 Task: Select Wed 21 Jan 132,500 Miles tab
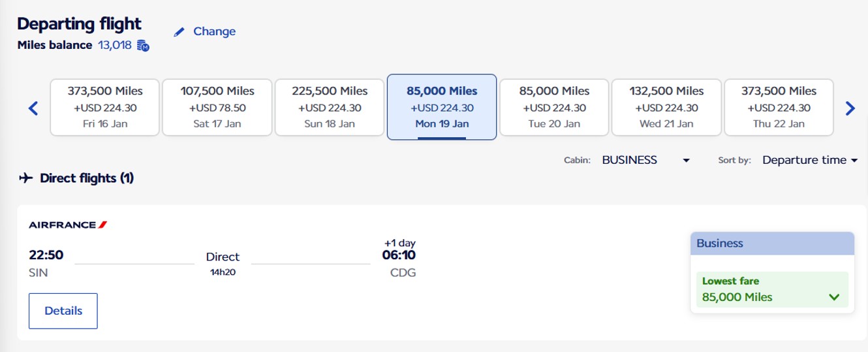coord(666,108)
